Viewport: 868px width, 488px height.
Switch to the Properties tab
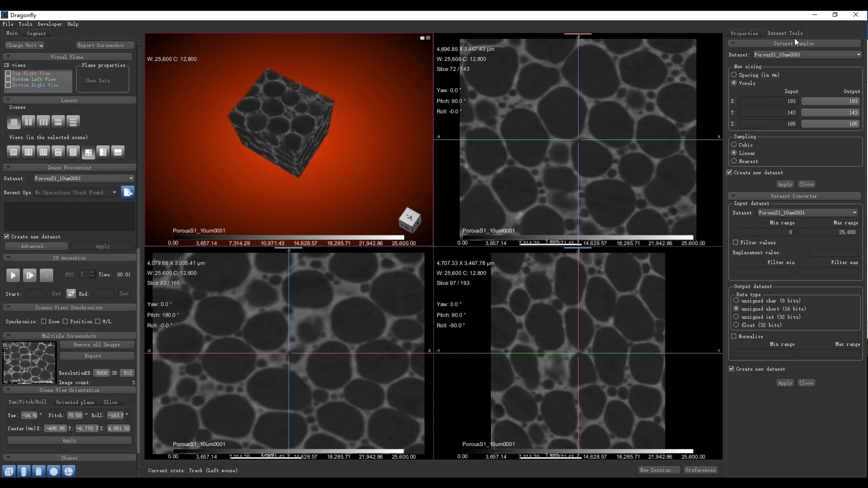tap(744, 33)
